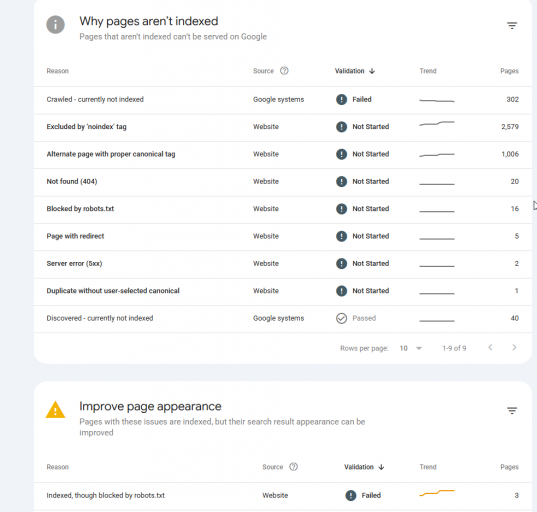This screenshot has width=537, height=512.
Task: Click status icon for Blocked by robots.txt row
Action: pyautogui.click(x=341, y=209)
